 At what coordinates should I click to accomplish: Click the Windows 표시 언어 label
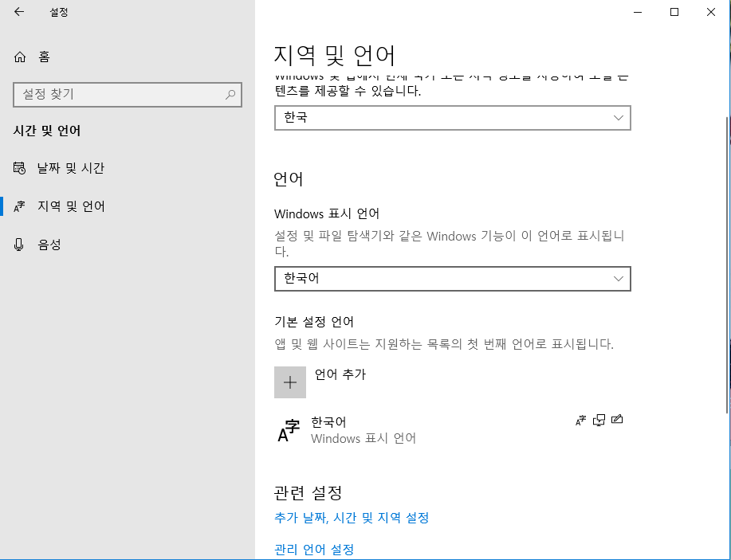(x=327, y=213)
